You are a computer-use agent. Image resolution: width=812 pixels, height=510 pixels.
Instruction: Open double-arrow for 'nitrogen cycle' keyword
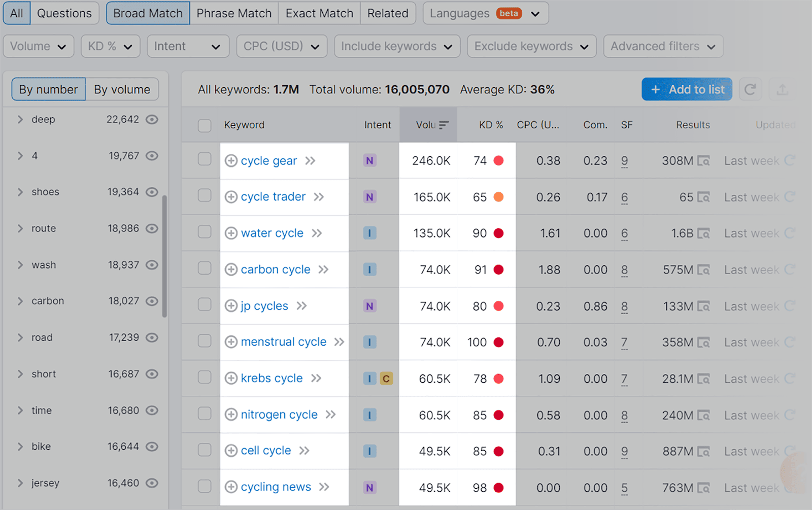(x=330, y=415)
